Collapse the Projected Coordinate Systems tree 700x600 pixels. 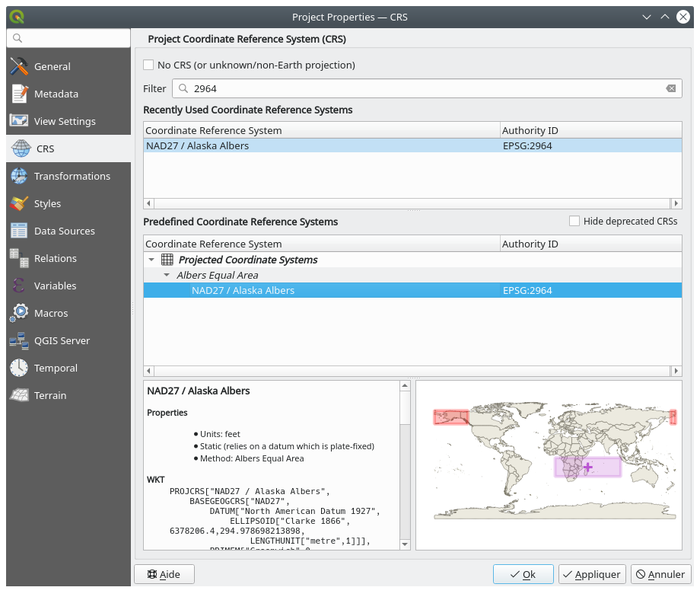(x=151, y=259)
